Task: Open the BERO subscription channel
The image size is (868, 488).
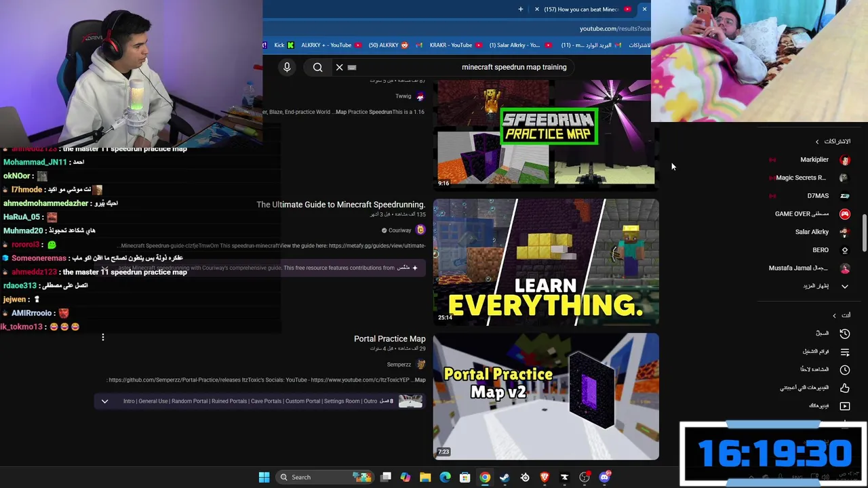Action: [x=821, y=250]
